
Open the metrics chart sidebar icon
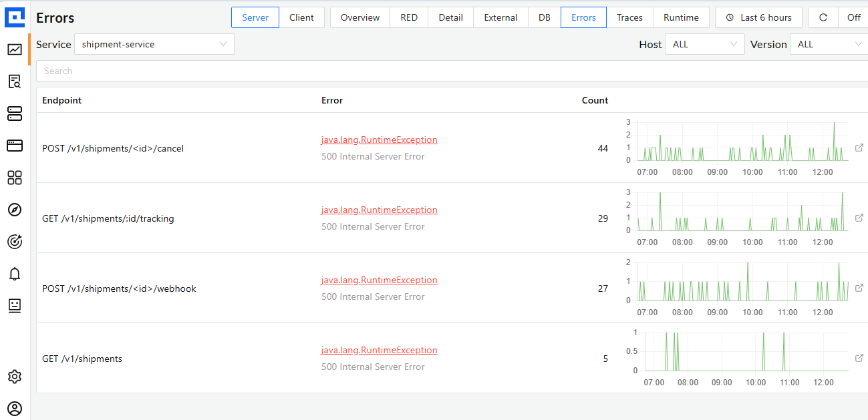pyautogui.click(x=15, y=49)
